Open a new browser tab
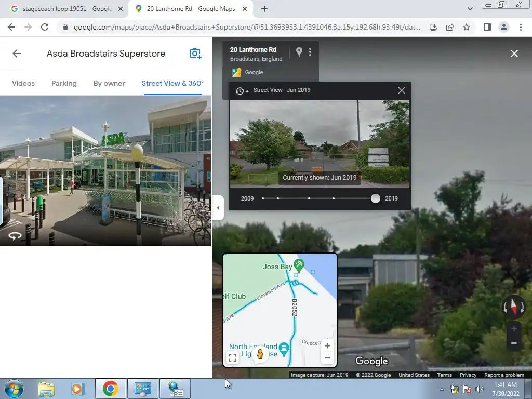The height and width of the screenshot is (399, 532). (264, 9)
